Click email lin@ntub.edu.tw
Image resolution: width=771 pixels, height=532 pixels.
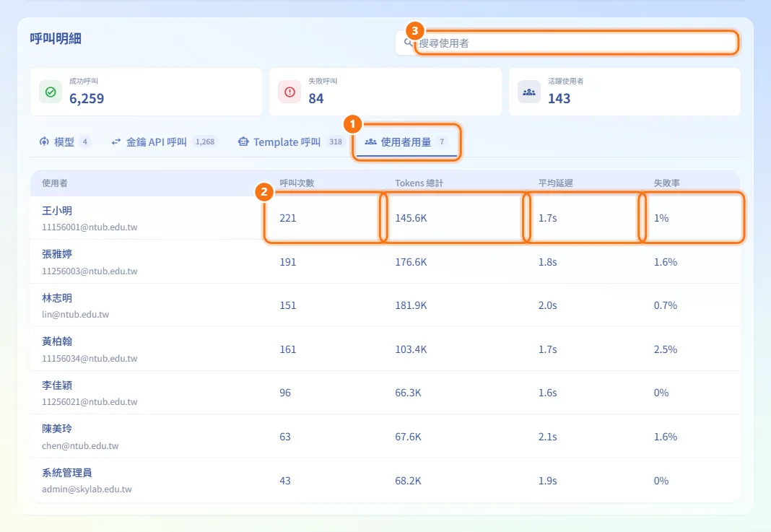75,314
